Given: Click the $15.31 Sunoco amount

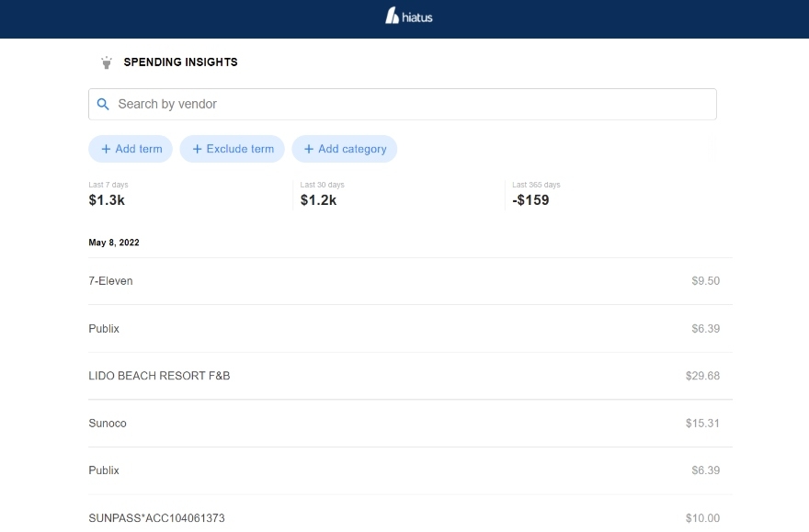Looking at the screenshot, I should [702, 424].
